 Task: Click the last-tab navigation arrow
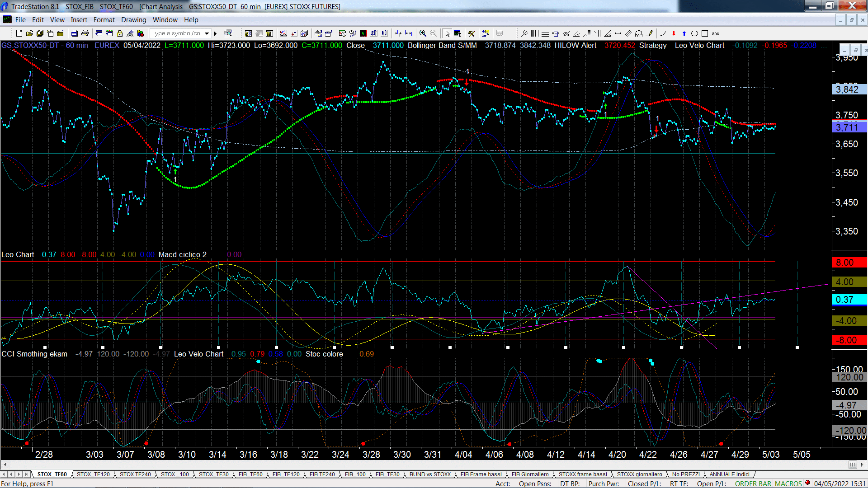click(27, 474)
